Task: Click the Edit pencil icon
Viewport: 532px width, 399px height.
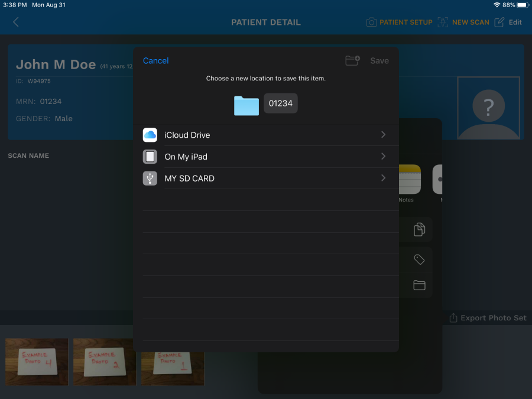Action: click(x=499, y=22)
